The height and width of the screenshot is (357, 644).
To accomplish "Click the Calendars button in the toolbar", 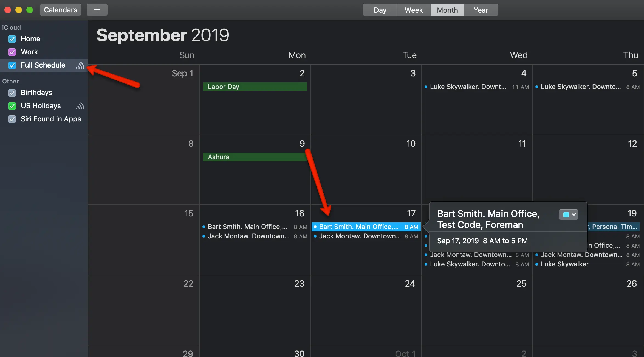I will click(61, 10).
